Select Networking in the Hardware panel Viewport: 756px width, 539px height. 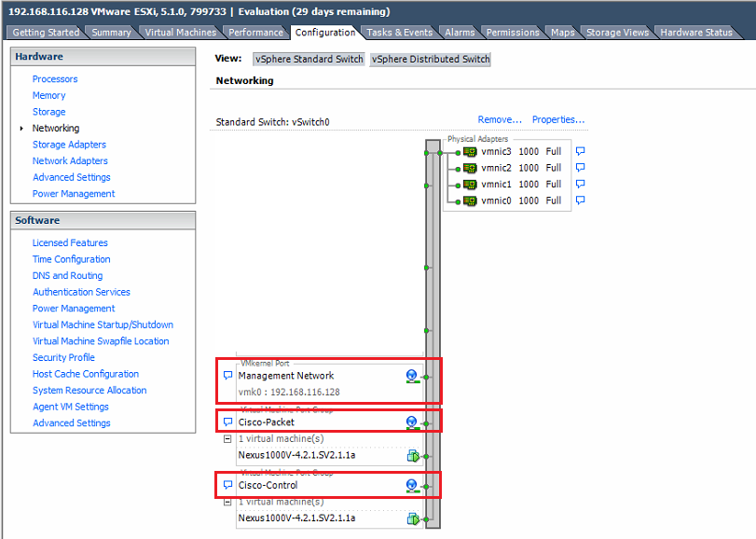tap(56, 129)
